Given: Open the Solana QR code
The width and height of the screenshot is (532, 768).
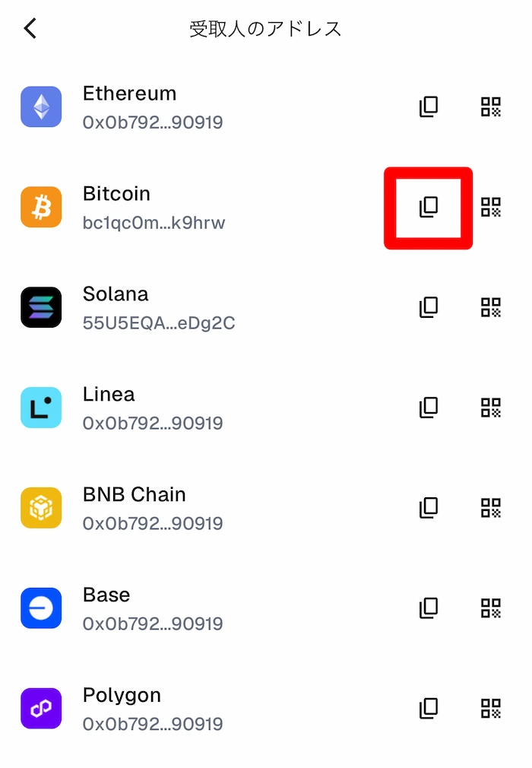Looking at the screenshot, I should coord(491,307).
